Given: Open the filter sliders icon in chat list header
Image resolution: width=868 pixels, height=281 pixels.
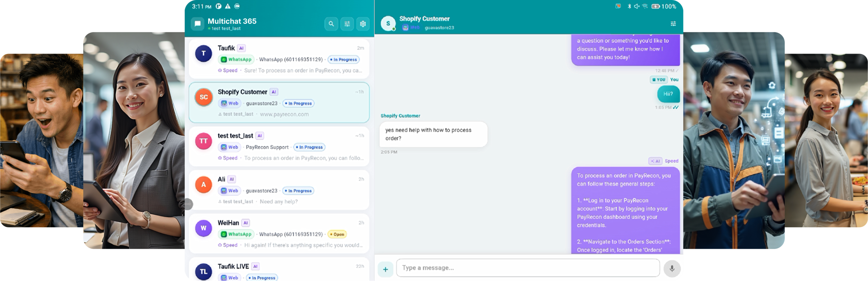Looking at the screenshot, I should (347, 24).
